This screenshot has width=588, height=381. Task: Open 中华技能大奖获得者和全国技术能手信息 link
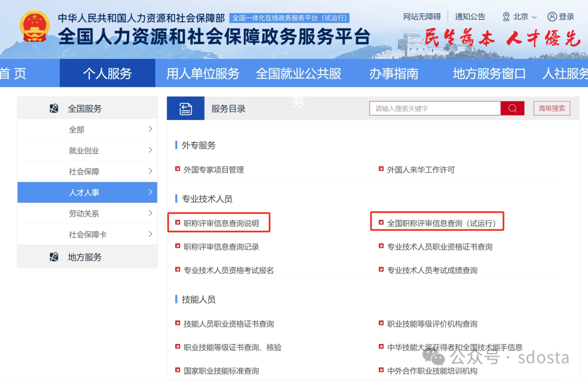(x=455, y=347)
